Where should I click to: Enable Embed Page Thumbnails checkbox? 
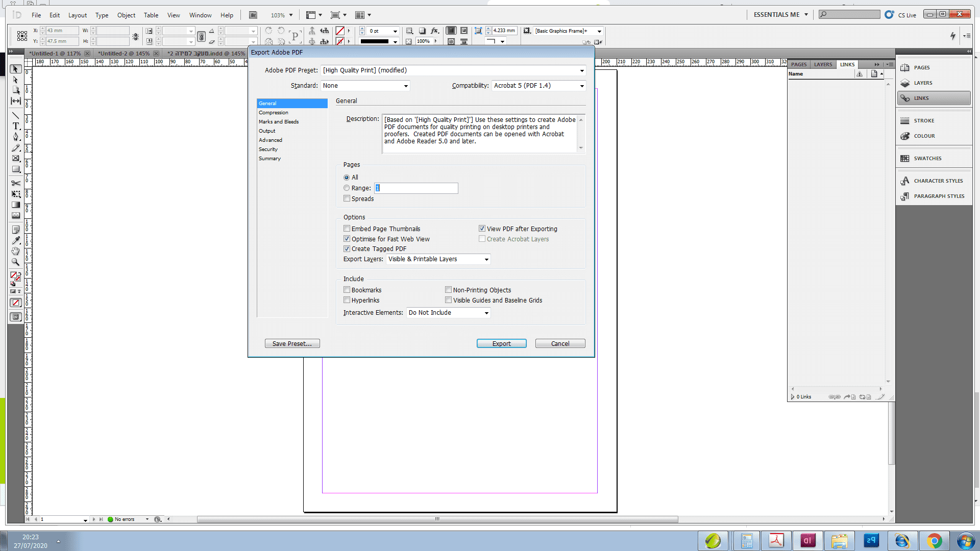pos(347,229)
